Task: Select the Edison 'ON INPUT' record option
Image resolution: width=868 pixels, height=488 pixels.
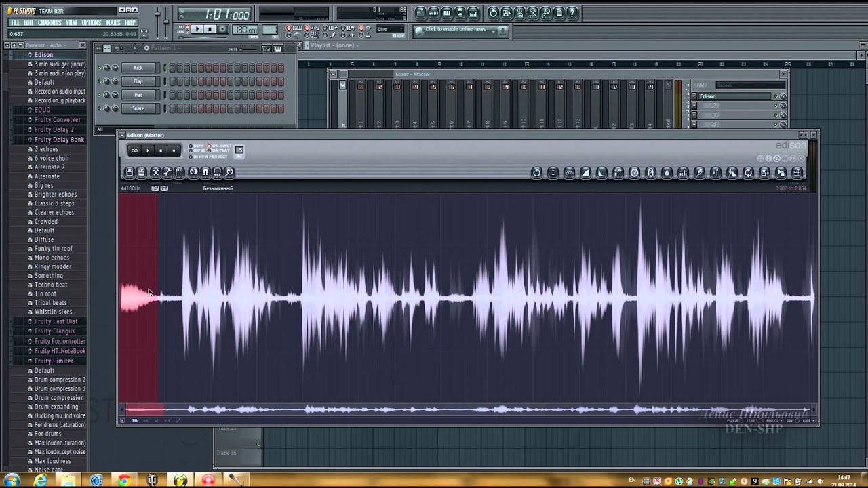Action: tap(220, 146)
